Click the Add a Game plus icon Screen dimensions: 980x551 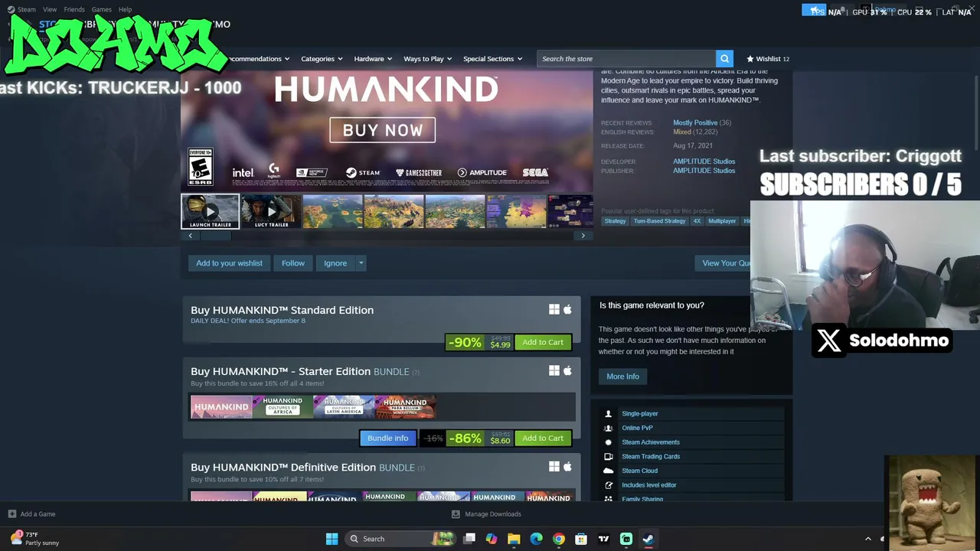pyautogui.click(x=11, y=514)
